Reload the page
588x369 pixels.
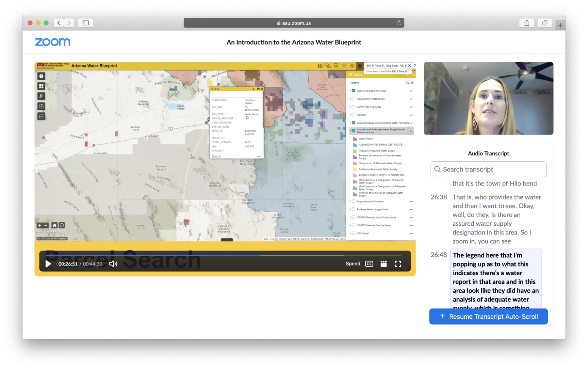(x=399, y=23)
